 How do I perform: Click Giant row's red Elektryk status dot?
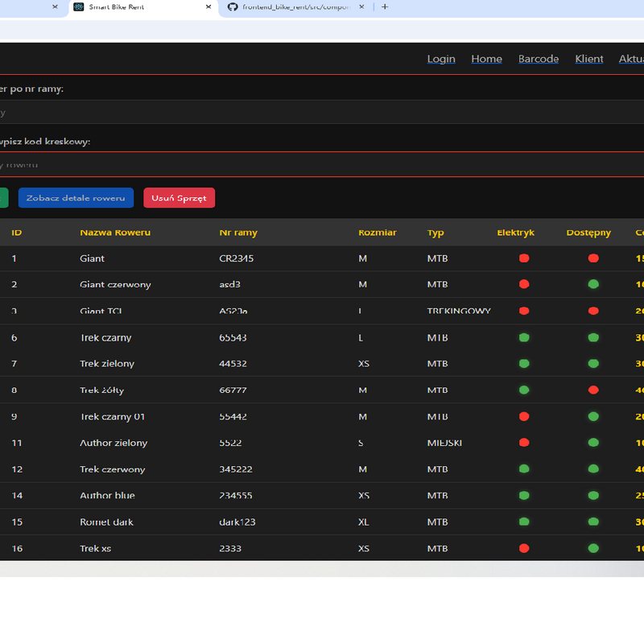click(x=524, y=258)
